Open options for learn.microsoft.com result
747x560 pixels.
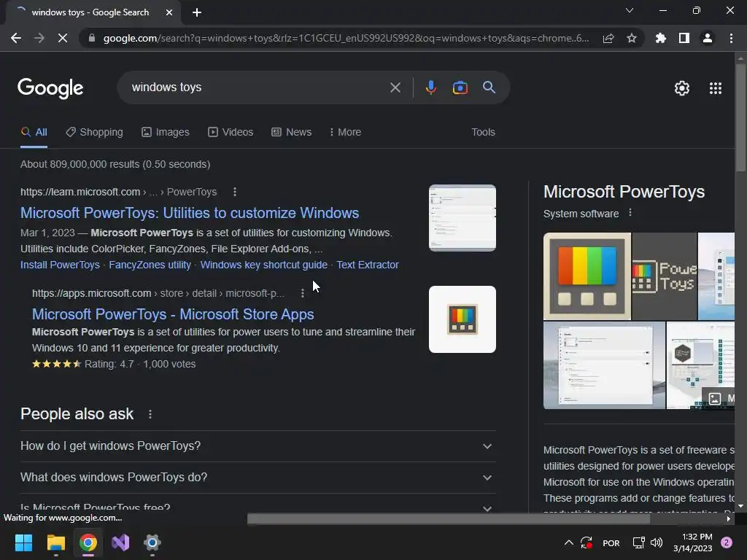pos(234,192)
